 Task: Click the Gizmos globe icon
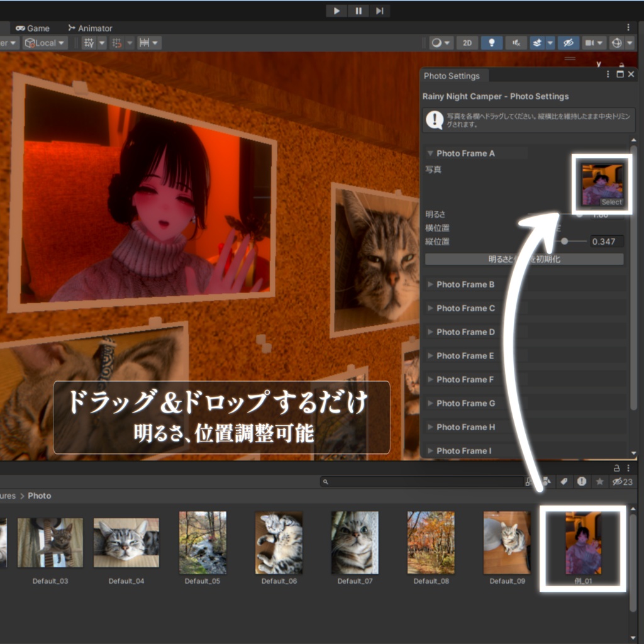coord(616,43)
